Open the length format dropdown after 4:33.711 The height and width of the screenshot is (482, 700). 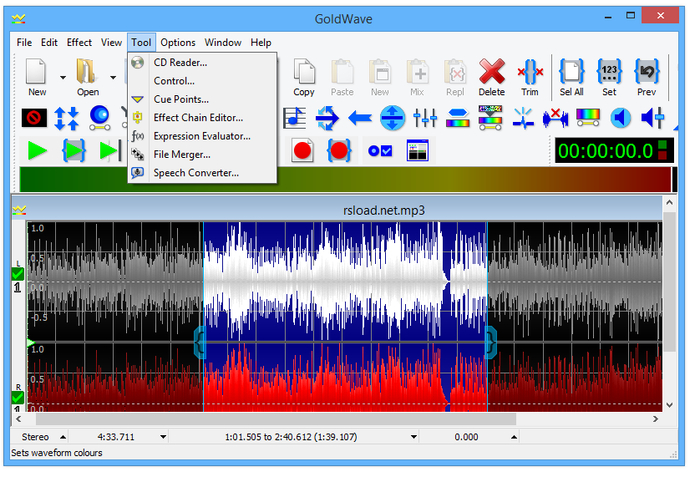tap(163, 437)
